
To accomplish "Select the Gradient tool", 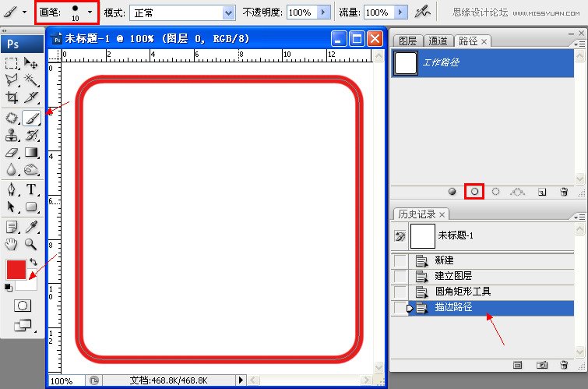I will [31, 153].
